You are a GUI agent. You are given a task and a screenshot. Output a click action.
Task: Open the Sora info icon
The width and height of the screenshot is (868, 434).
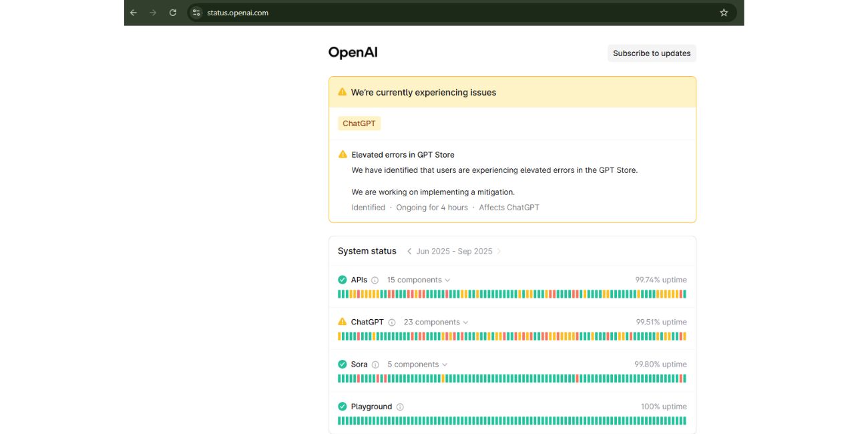(375, 365)
